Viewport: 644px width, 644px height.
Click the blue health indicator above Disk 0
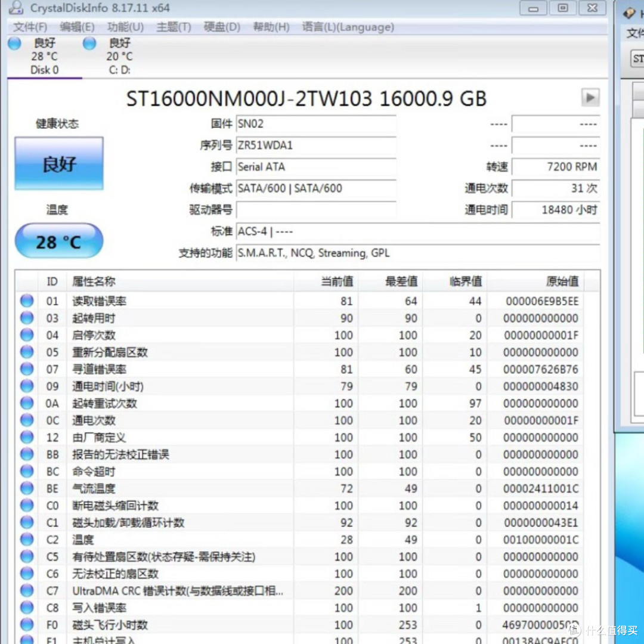coord(13,43)
